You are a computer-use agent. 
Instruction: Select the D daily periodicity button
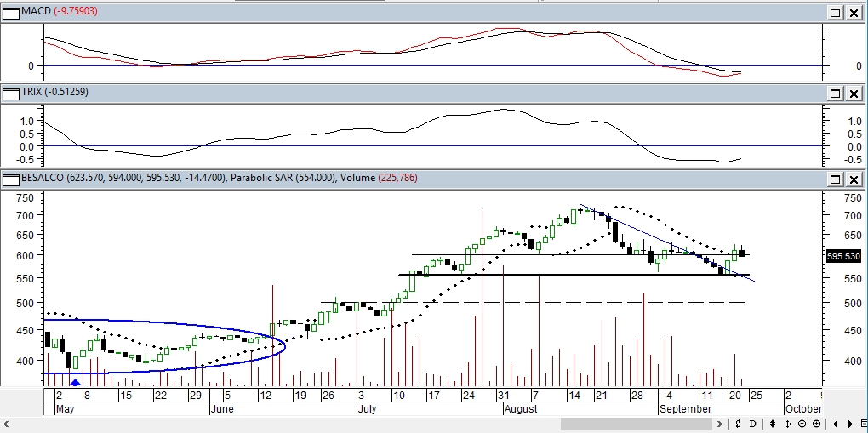753,424
